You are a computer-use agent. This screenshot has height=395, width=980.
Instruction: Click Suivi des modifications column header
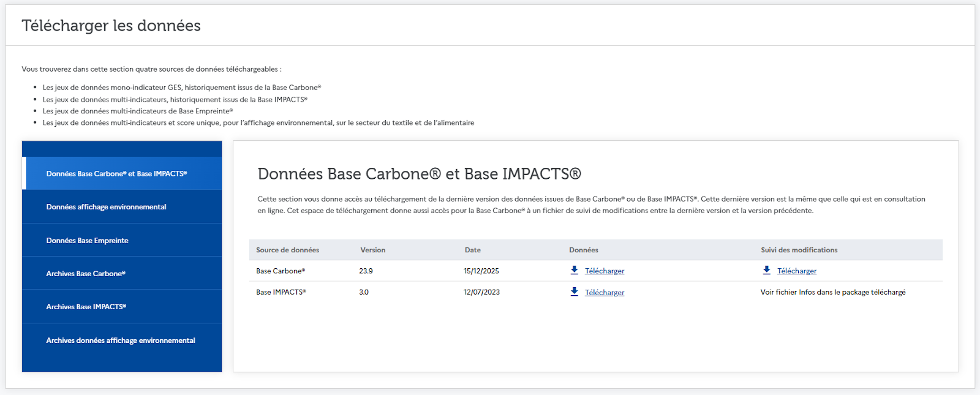tap(799, 250)
